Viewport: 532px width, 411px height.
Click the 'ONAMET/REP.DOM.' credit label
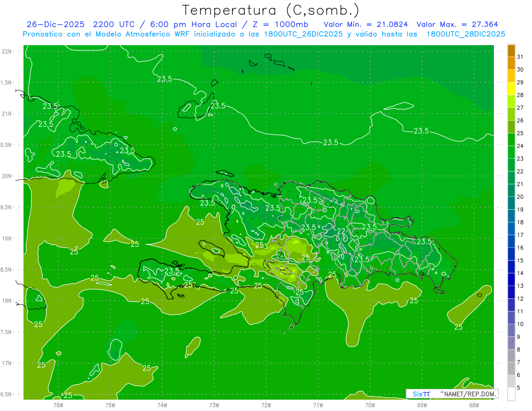(468, 394)
